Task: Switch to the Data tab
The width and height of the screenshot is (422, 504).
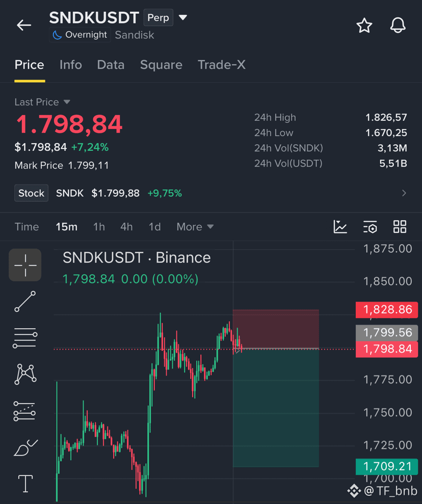Action: pos(111,65)
